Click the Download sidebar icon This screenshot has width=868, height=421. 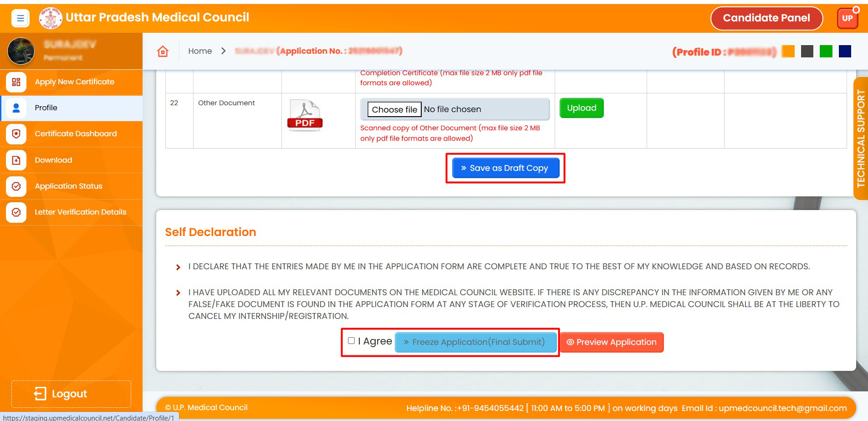16,160
